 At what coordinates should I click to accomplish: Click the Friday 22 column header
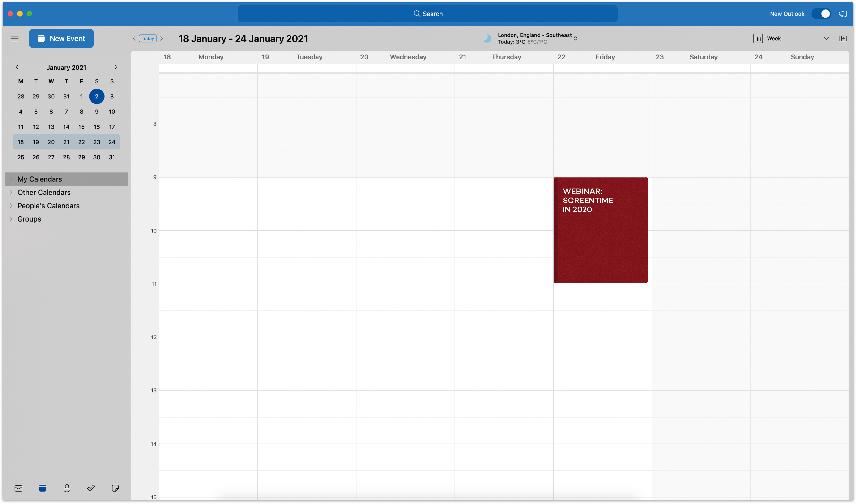602,57
